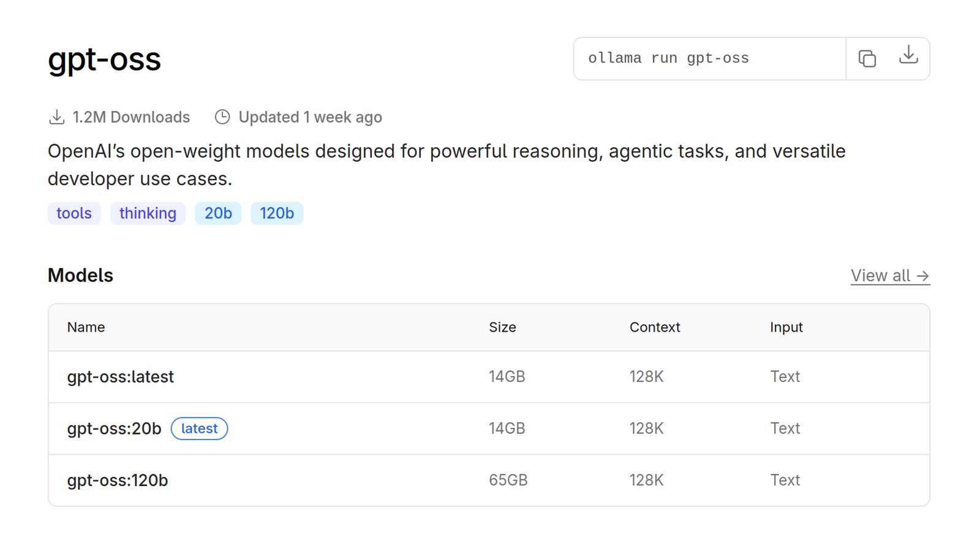Filter by the 20b tag

click(218, 213)
